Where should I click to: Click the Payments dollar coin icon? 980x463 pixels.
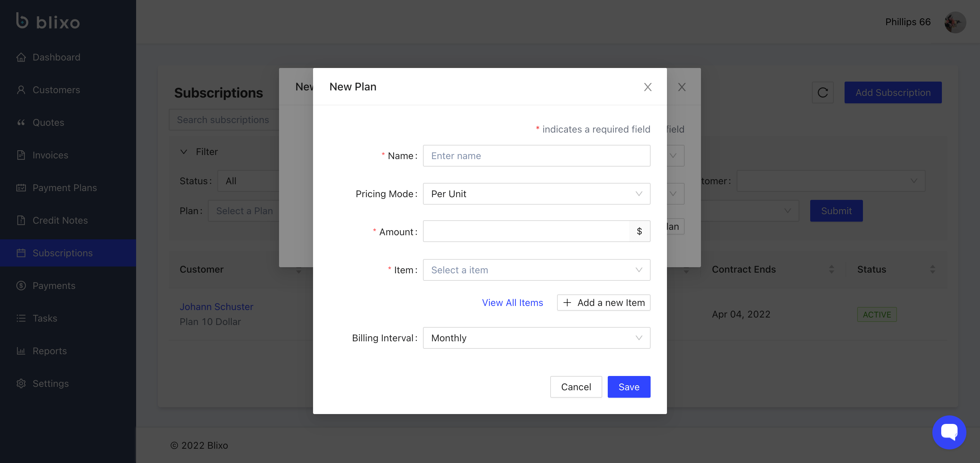pyautogui.click(x=21, y=286)
